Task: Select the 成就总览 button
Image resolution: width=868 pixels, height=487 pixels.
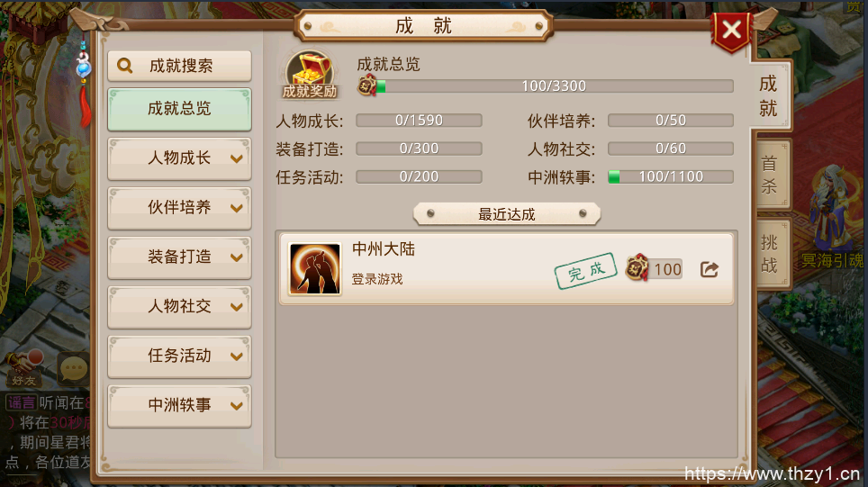Action: pos(179,109)
